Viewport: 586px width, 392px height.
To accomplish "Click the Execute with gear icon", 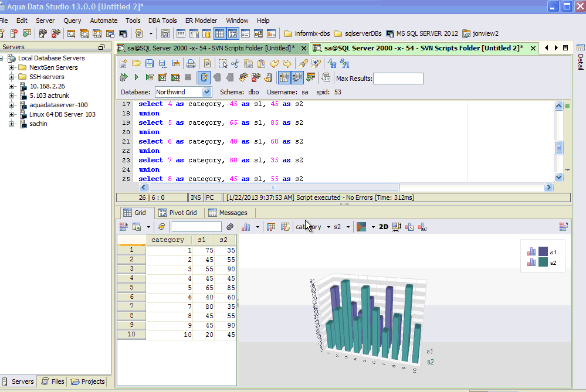I will [x=124, y=77].
